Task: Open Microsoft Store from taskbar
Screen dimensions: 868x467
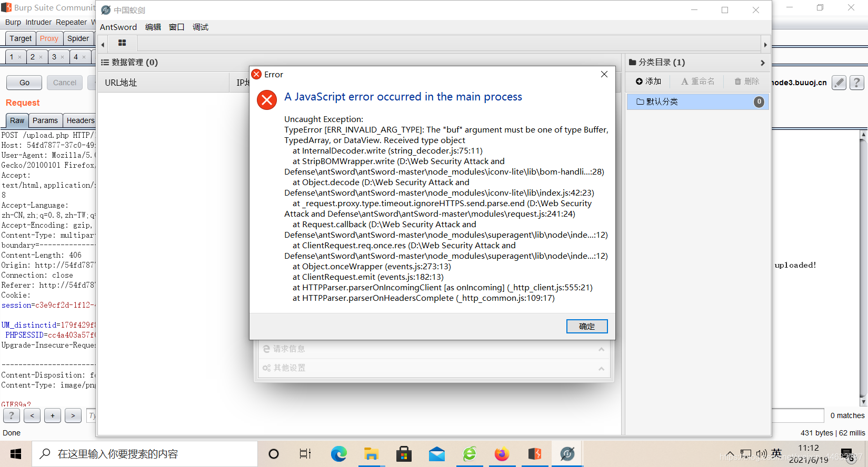Action: (404, 454)
